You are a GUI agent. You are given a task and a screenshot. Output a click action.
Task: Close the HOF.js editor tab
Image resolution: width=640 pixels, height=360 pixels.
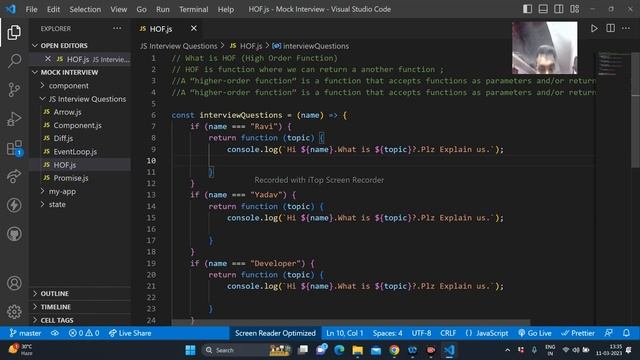[x=193, y=28]
